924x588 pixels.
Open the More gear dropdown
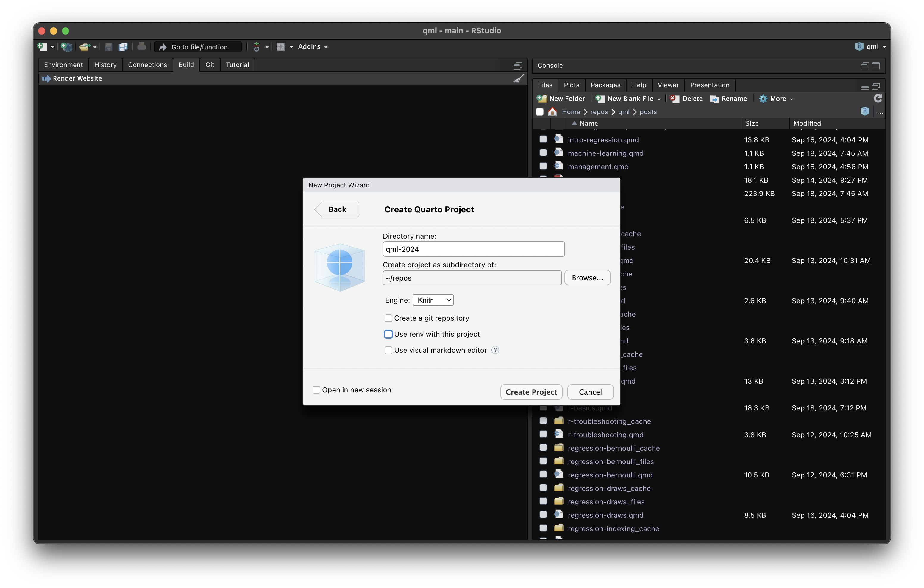pos(776,99)
